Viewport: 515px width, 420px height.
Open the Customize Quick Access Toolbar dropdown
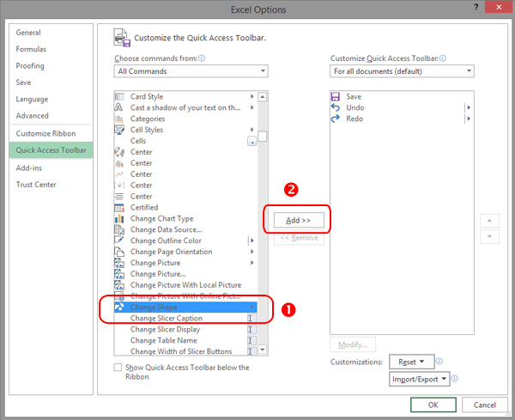pos(402,71)
